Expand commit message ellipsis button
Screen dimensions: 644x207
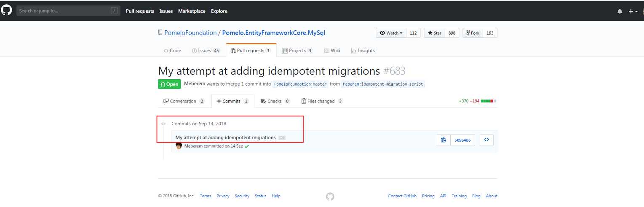282,138
